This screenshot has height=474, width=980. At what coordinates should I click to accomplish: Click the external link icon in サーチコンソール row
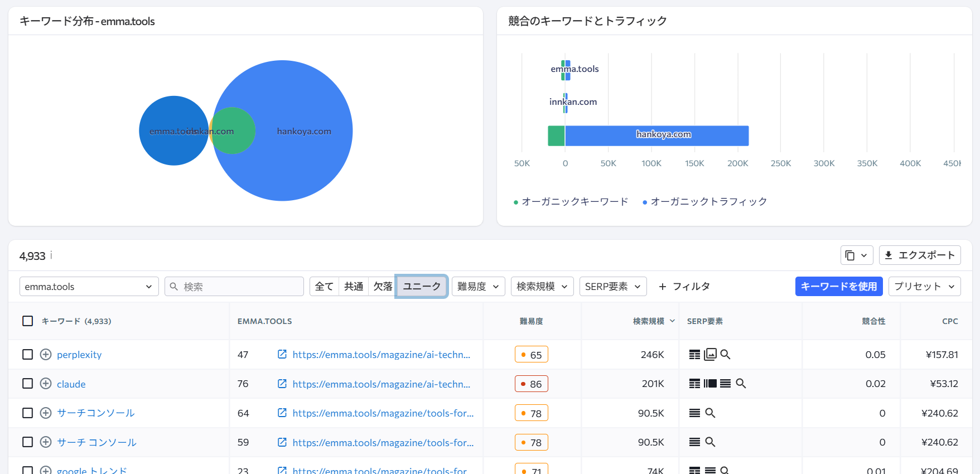coord(282,413)
